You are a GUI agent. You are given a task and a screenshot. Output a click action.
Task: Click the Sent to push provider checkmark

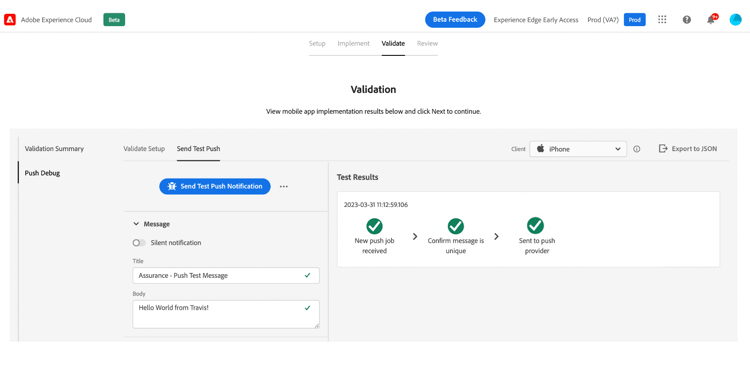(x=535, y=225)
